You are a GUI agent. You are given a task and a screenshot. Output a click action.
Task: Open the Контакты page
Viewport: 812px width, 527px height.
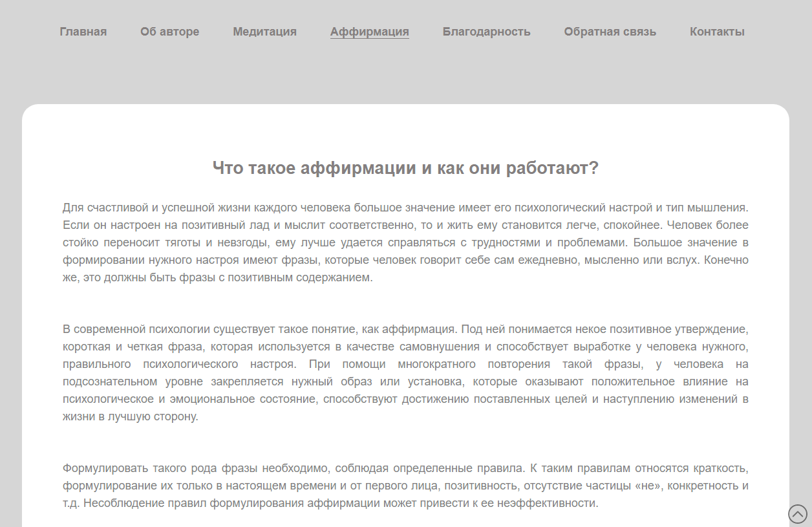[717, 32]
